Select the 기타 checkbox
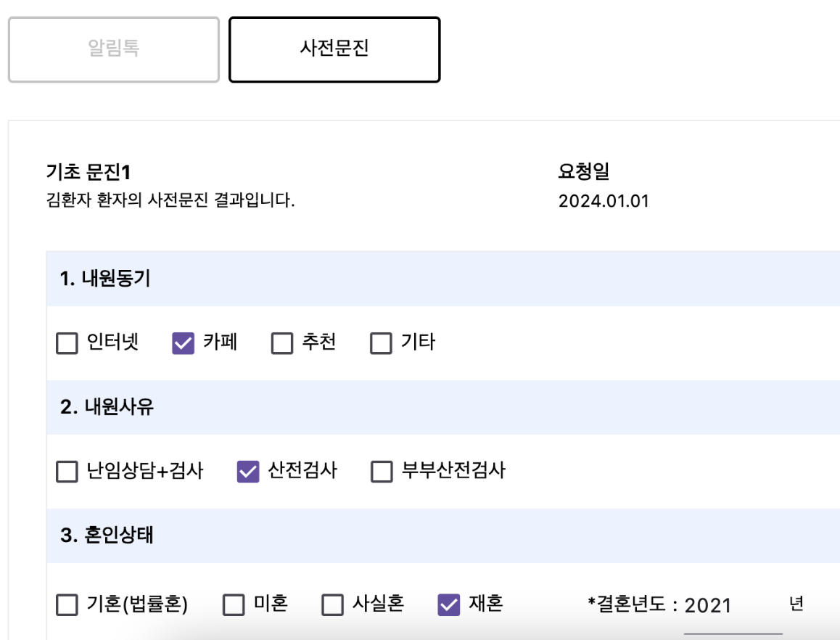The image size is (840, 640). [381, 343]
